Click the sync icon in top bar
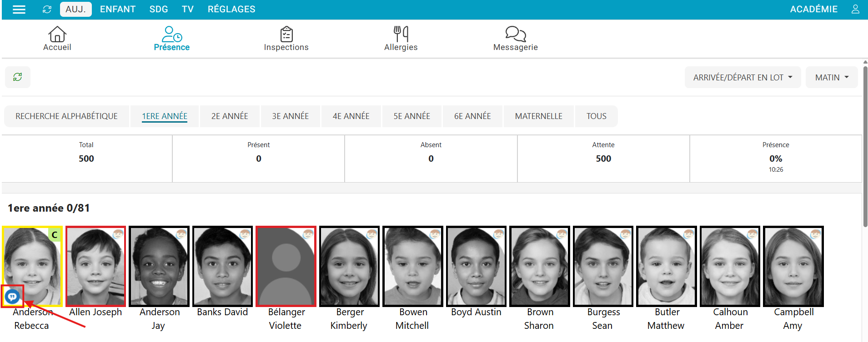 [x=47, y=10]
